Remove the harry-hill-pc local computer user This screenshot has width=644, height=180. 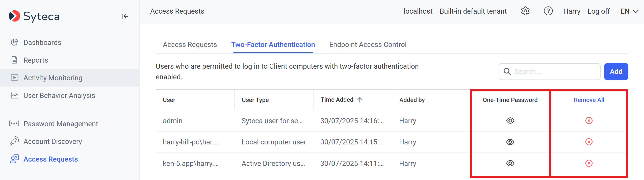589,142
